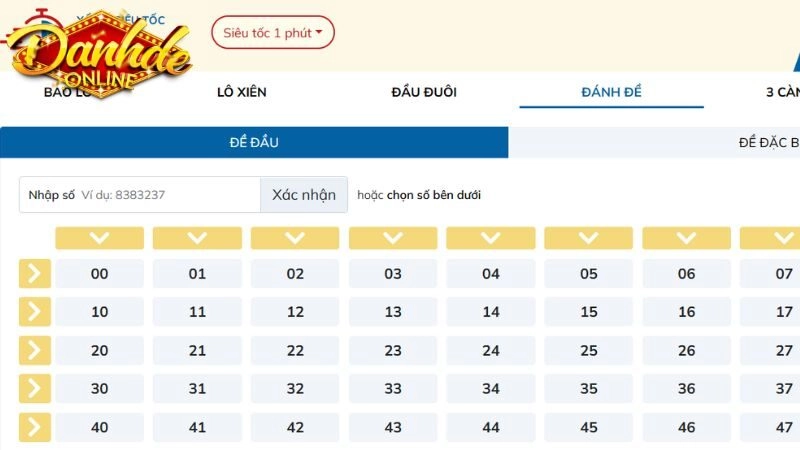Click yellow arrow icon beside row 20
The height and width of the screenshot is (450, 800).
pyautogui.click(x=35, y=351)
